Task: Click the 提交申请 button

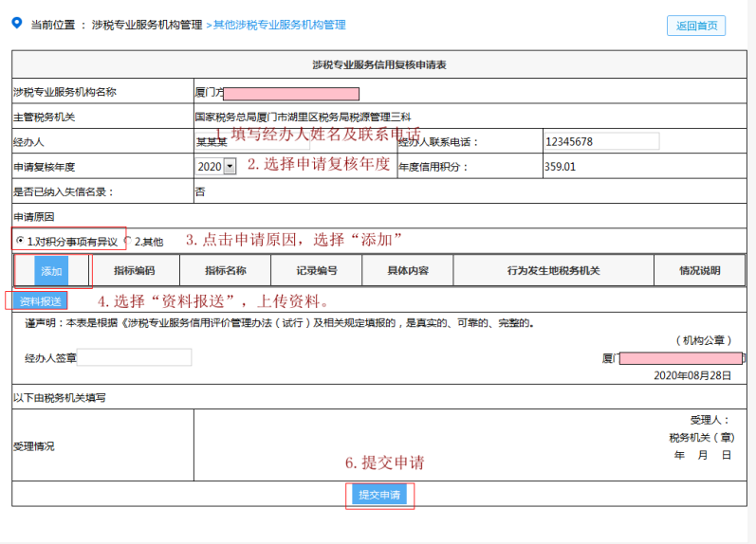Action: pos(379,495)
